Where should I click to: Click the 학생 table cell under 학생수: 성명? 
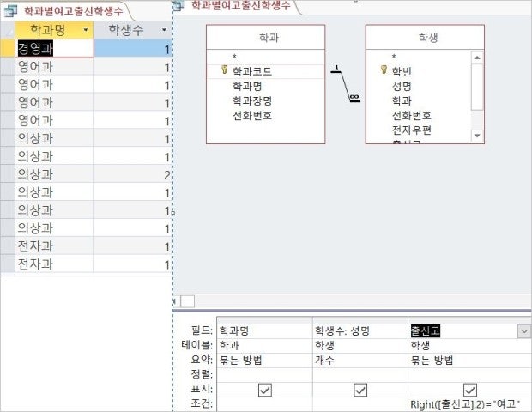tap(360, 346)
